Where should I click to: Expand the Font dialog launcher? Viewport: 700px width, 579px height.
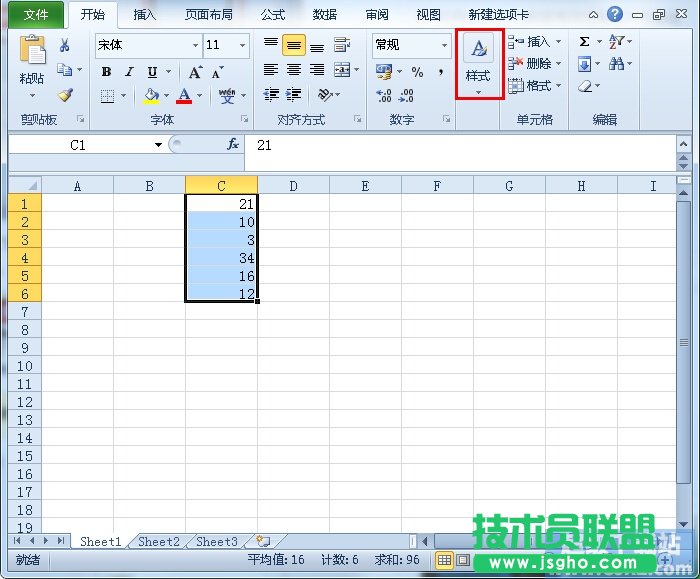[244, 119]
